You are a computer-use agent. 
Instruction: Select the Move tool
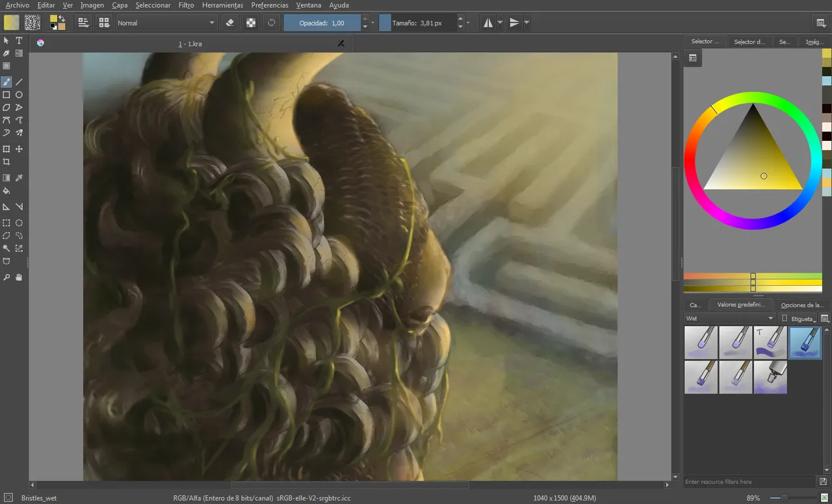point(19,149)
